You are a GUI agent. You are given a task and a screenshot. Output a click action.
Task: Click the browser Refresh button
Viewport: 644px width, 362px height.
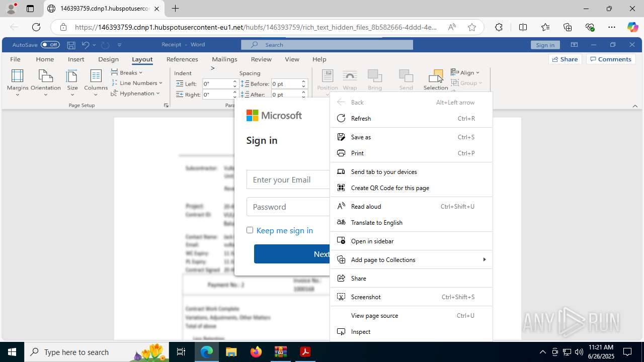(x=36, y=27)
